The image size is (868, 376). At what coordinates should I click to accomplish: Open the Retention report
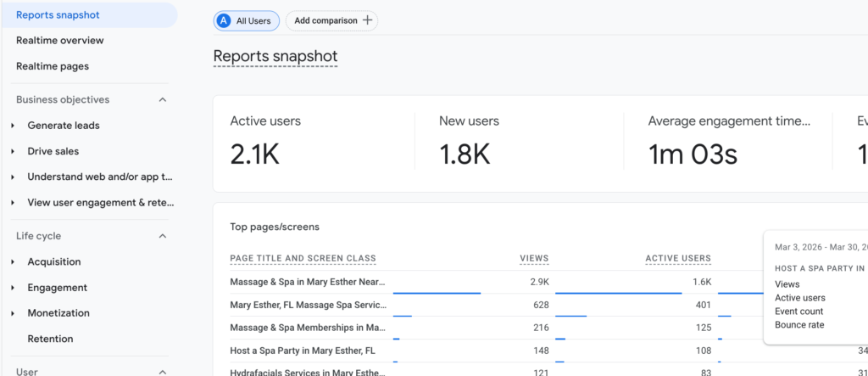(x=50, y=339)
